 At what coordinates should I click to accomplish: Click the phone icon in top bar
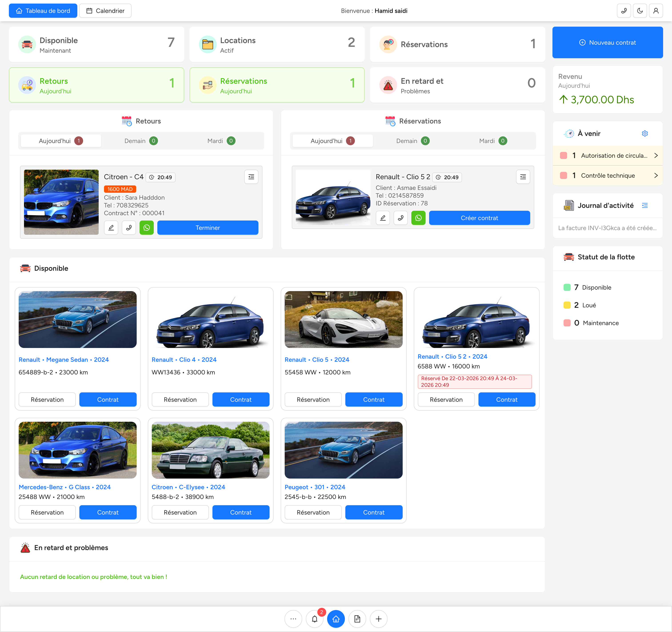pyautogui.click(x=624, y=11)
